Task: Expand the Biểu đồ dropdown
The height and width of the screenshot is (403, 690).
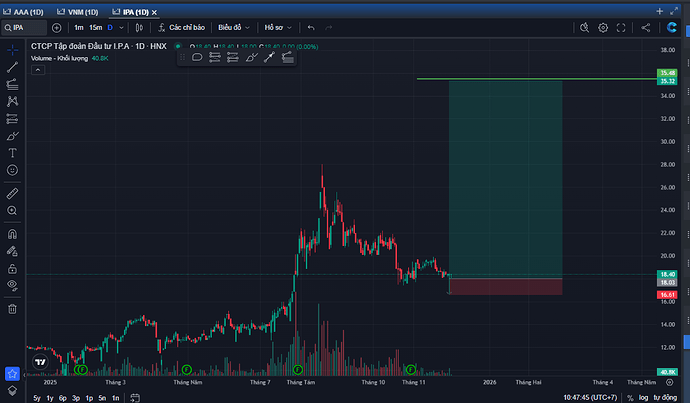Action: pos(234,28)
